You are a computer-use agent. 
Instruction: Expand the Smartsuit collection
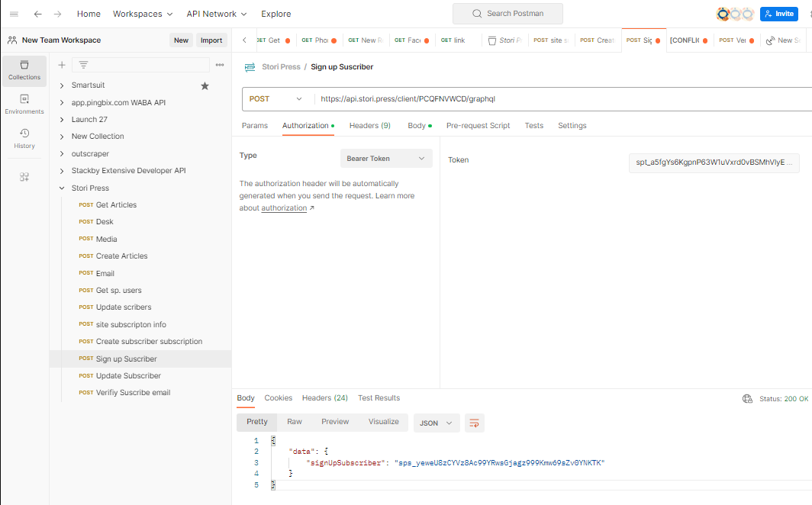click(62, 85)
